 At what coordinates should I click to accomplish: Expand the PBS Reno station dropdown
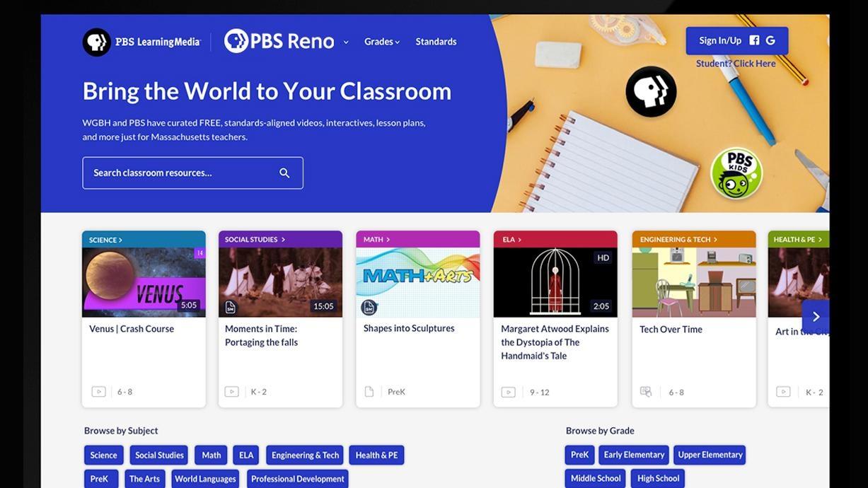(x=346, y=42)
